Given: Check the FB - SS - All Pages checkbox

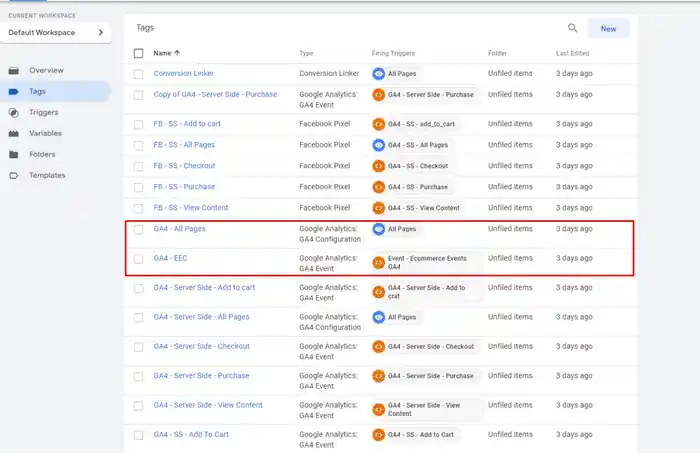Looking at the screenshot, I should [x=138, y=145].
